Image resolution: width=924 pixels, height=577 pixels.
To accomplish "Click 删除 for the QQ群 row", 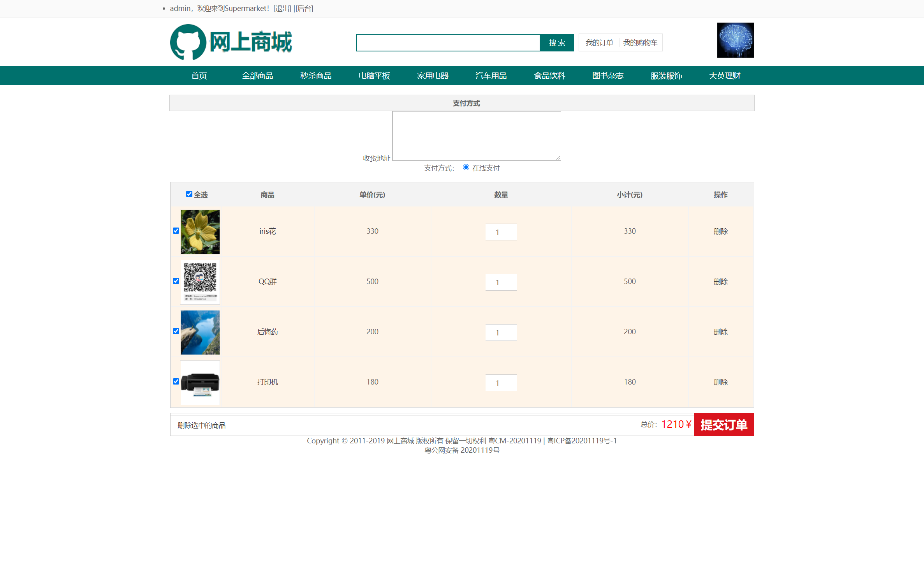I will coord(720,282).
